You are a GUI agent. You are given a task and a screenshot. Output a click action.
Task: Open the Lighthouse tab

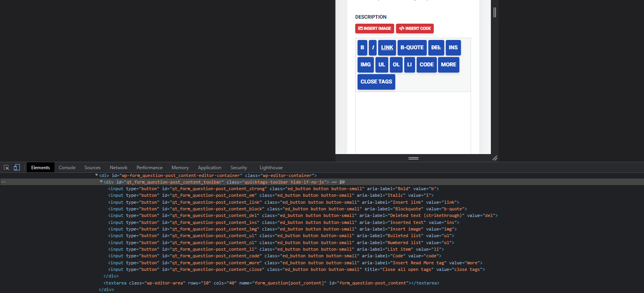tap(271, 168)
